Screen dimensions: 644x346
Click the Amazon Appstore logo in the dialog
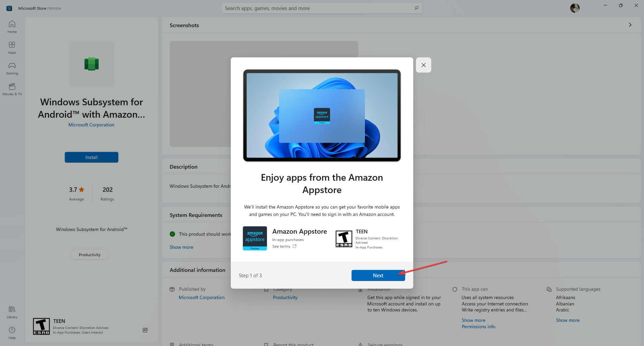(x=255, y=238)
